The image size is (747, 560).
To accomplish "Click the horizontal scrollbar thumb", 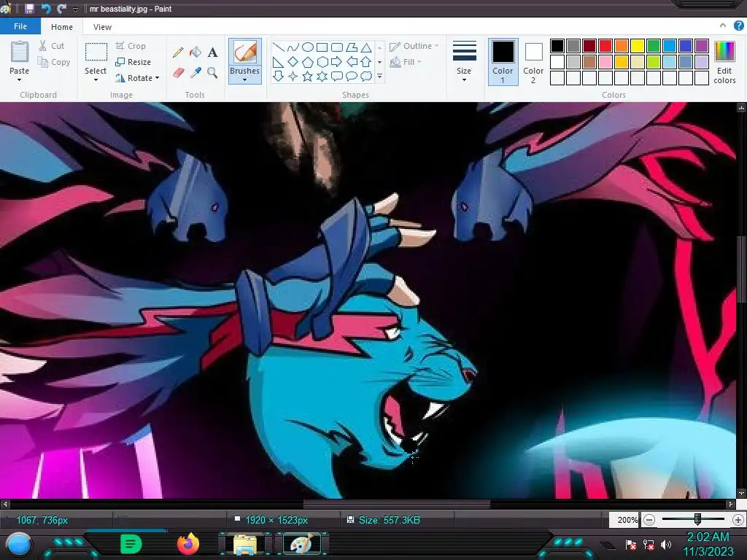I will (x=397, y=503).
